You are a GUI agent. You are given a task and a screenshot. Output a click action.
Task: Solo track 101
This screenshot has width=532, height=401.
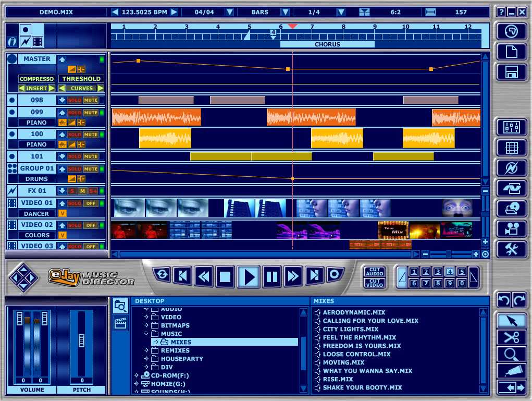[75, 156]
